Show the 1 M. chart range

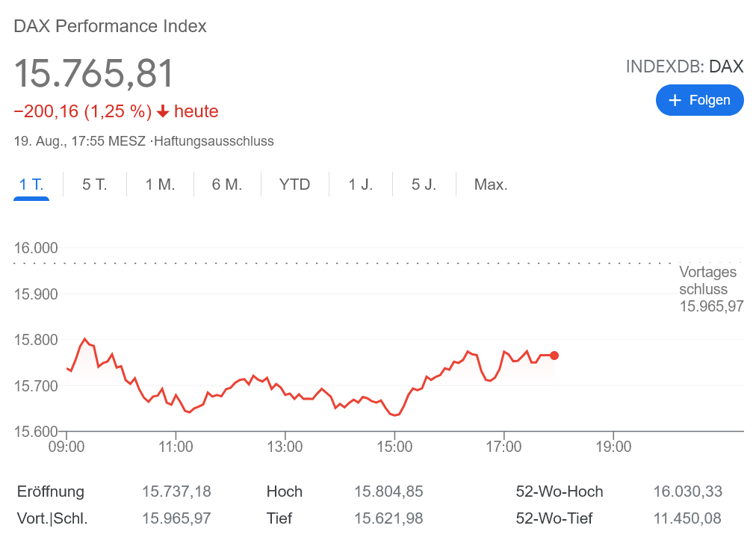click(x=160, y=184)
